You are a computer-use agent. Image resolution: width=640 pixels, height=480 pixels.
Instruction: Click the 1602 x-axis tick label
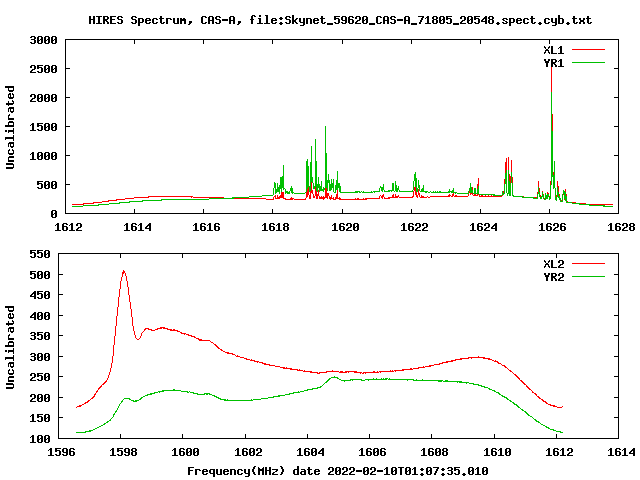248,452
